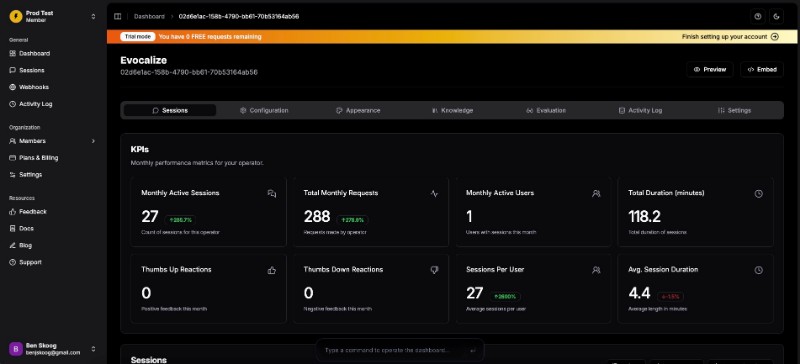800x364 pixels.
Task: Click the 4.4 average duration value
Action: click(639, 293)
